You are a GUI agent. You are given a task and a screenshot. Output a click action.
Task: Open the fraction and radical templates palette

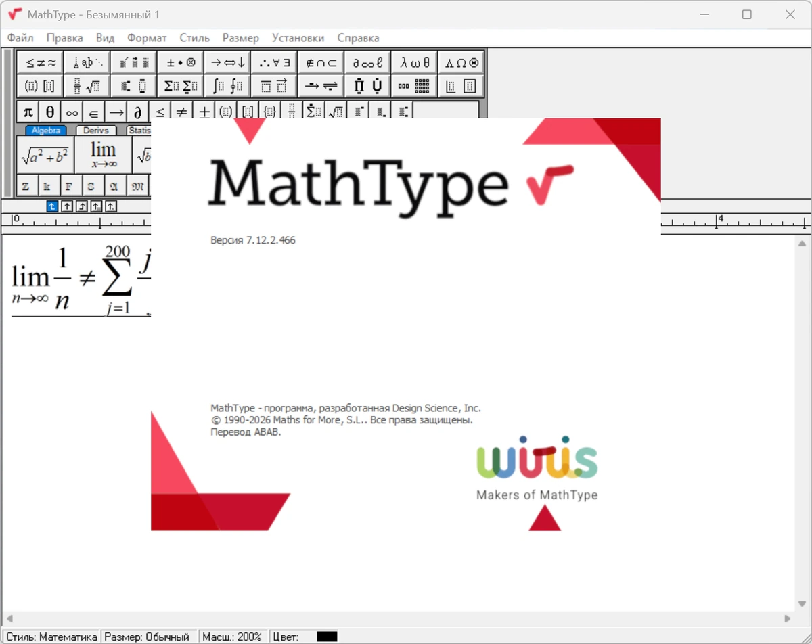pyautogui.click(x=87, y=86)
